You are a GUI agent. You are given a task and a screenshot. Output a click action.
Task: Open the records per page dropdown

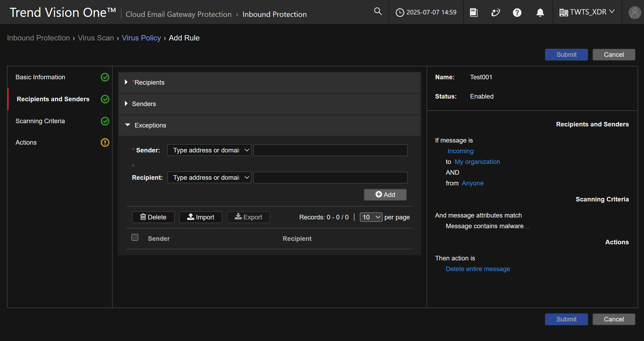[x=371, y=217]
